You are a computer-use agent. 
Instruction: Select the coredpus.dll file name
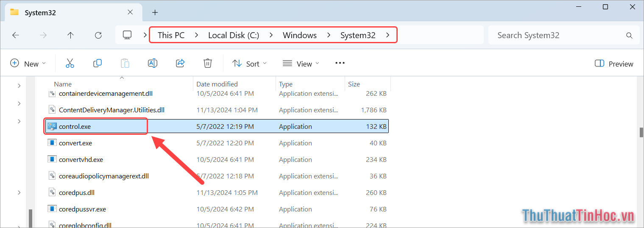tap(77, 192)
